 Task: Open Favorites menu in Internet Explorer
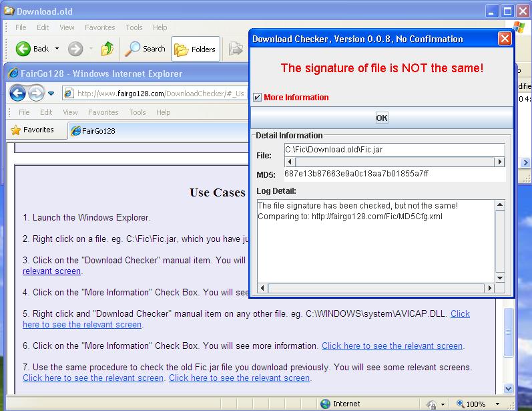tap(103, 112)
